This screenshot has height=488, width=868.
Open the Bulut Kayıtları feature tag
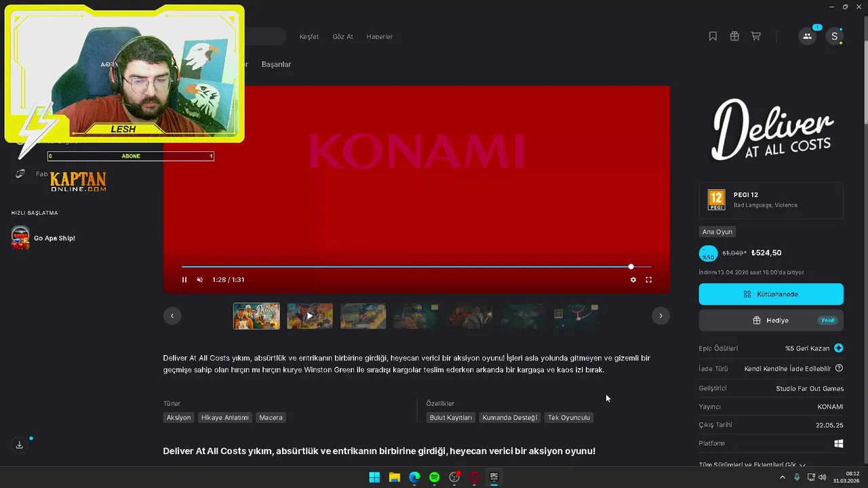click(451, 418)
